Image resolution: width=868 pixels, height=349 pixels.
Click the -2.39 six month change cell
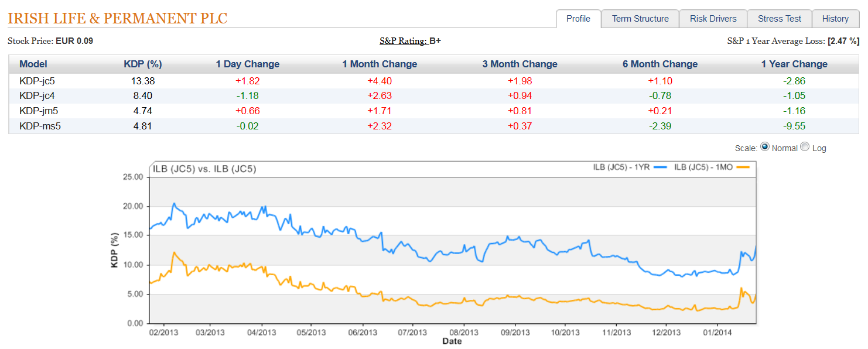(x=660, y=126)
